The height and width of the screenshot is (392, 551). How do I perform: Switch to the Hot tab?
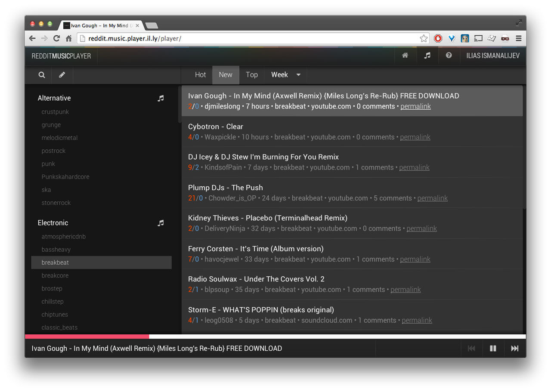(x=200, y=75)
